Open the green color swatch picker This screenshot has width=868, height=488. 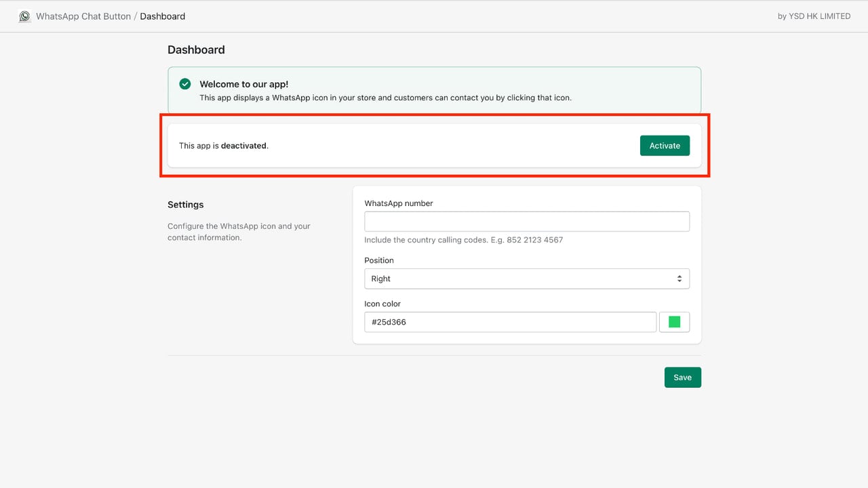(674, 322)
